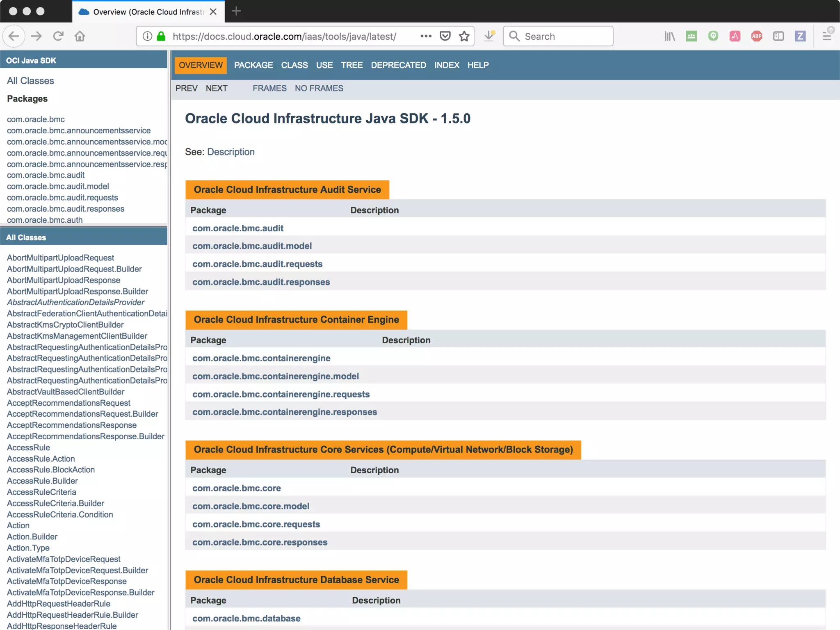Image resolution: width=840 pixels, height=630 pixels.
Task: Select AbstractAuthenticationDetailsProvider in All Classes
Action: (75, 302)
